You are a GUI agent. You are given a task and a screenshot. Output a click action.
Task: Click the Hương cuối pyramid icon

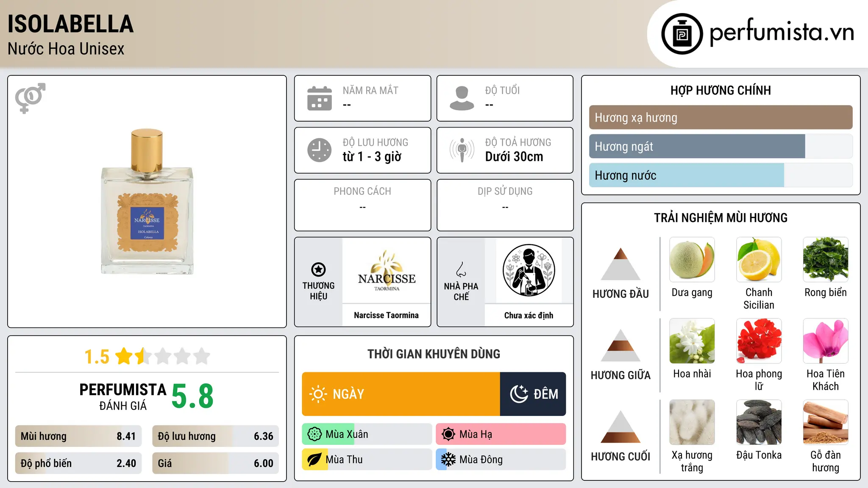coord(620,427)
